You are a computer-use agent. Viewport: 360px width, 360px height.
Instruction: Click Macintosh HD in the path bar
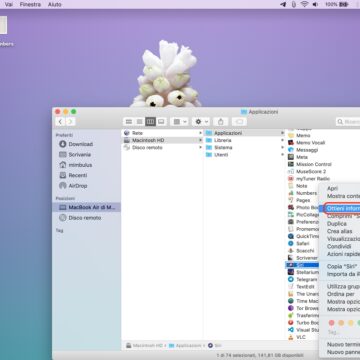point(145,346)
